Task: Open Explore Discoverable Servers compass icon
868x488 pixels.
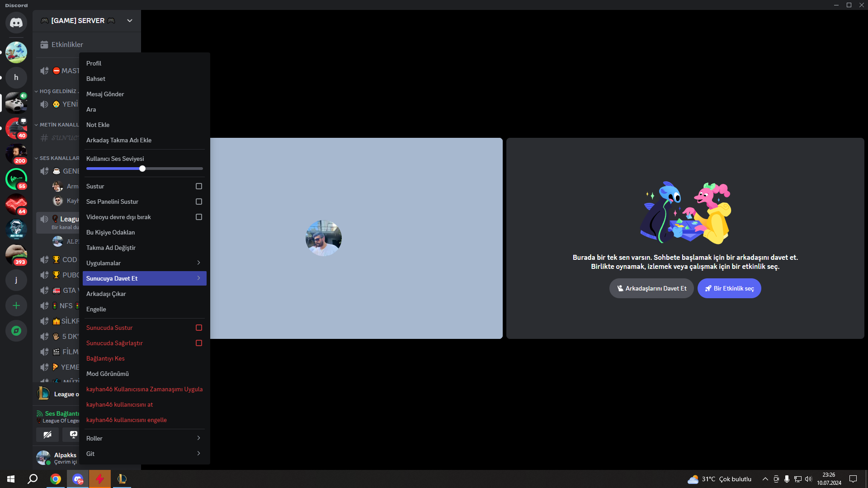Action: point(16,331)
